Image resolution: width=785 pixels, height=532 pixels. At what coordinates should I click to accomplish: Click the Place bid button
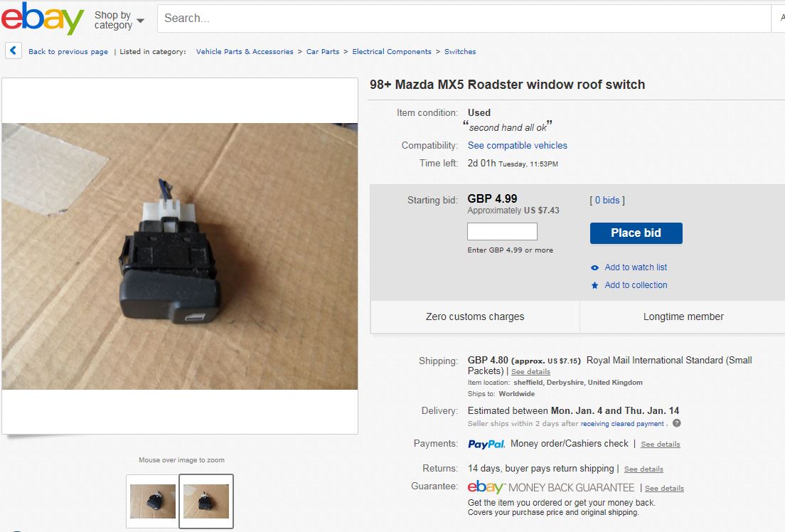(x=636, y=233)
